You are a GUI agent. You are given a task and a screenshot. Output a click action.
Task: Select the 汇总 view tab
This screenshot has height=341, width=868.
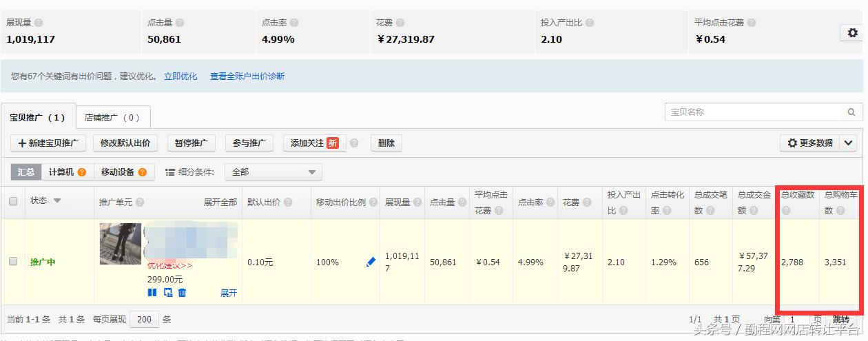(x=26, y=172)
